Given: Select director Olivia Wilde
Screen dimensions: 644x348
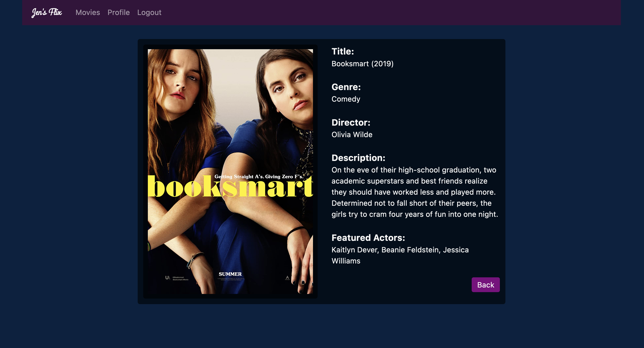Looking at the screenshot, I should coord(352,134).
